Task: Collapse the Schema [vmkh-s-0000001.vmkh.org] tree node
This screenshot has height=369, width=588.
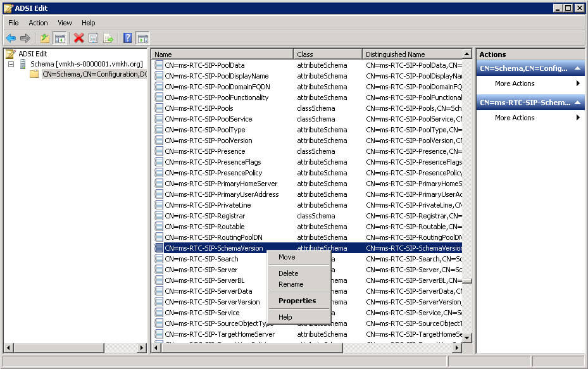Action: pyautogui.click(x=11, y=64)
